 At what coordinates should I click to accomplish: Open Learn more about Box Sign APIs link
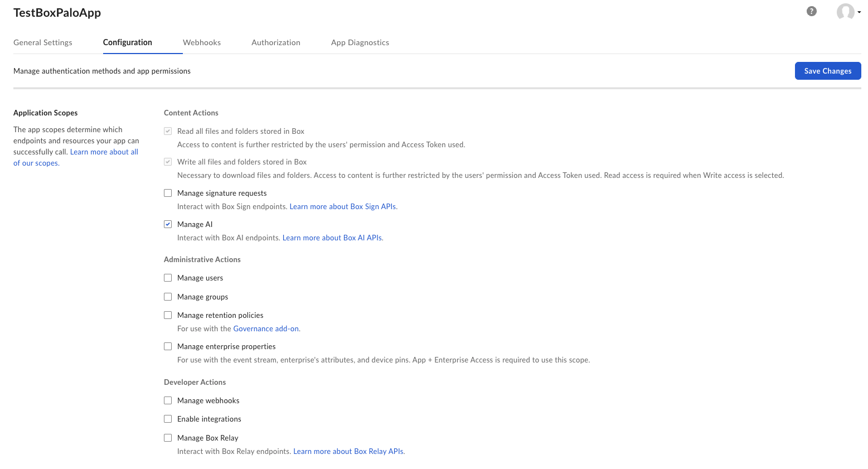click(343, 206)
